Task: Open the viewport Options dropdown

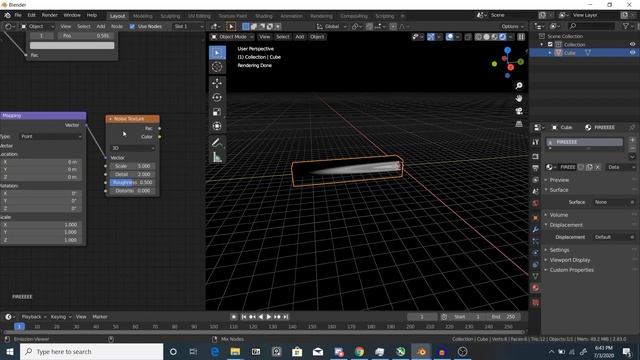Action: [513, 27]
